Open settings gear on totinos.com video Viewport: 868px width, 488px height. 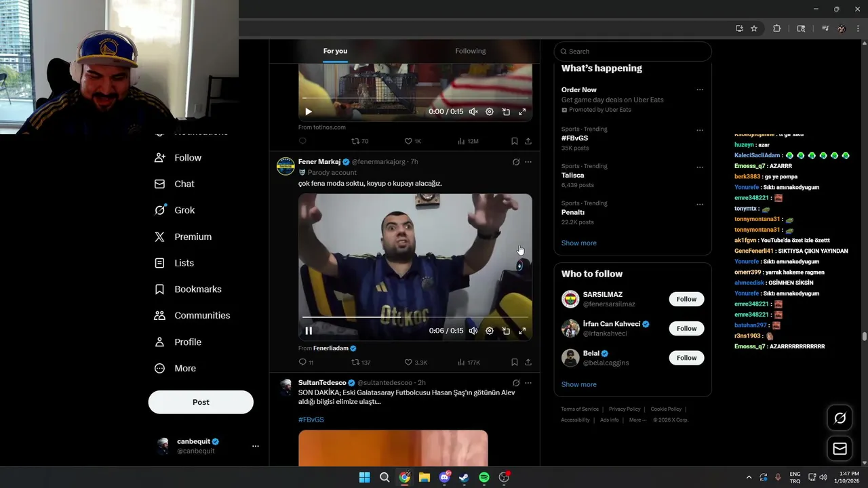click(x=490, y=112)
